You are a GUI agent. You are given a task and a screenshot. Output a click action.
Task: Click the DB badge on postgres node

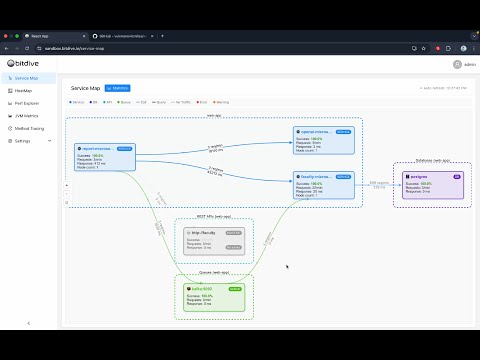[457, 177]
